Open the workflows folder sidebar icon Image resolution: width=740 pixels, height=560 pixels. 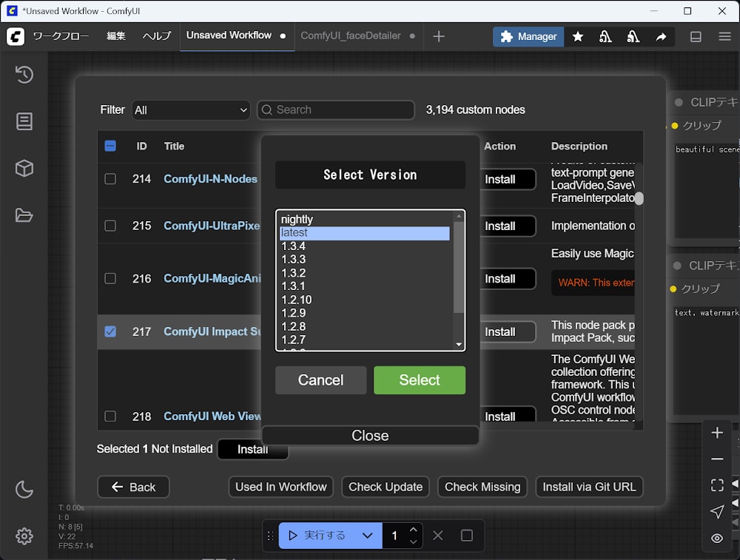pos(24,215)
